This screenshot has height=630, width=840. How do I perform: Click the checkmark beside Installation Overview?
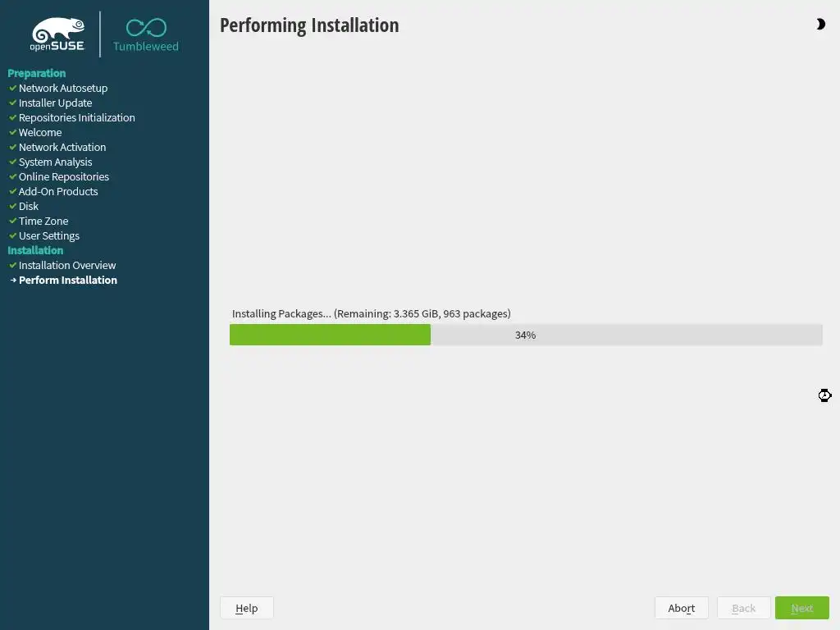tap(13, 265)
